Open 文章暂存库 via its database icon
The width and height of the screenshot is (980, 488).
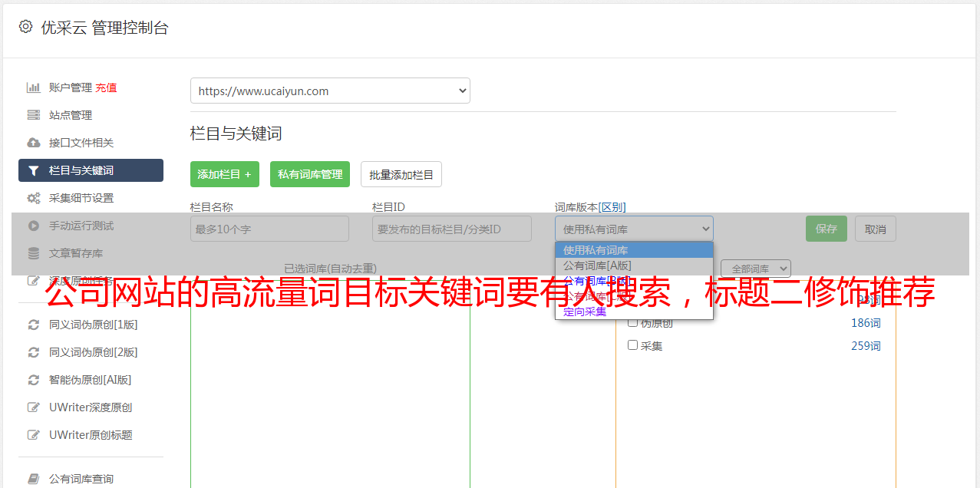(33, 253)
